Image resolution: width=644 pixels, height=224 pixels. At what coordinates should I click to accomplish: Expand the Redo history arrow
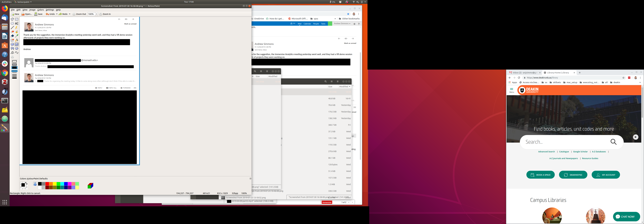[69, 14]
